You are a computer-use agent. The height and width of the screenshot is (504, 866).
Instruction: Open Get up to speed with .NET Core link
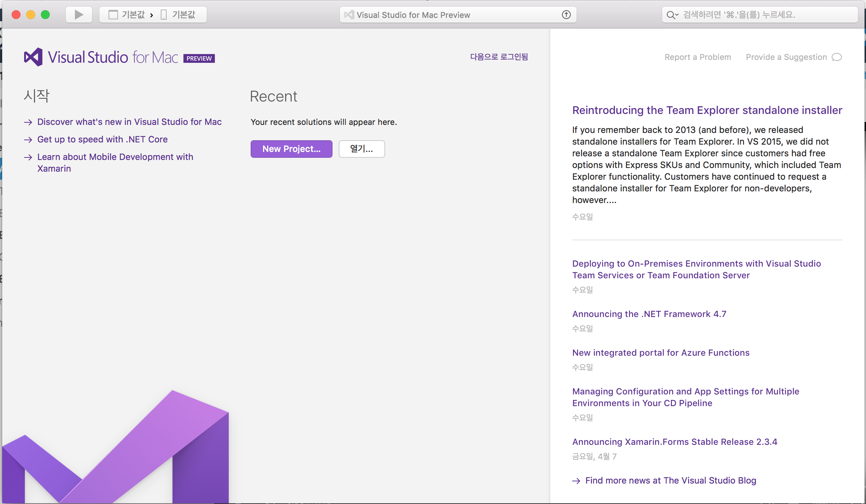[x=102, y=140]
